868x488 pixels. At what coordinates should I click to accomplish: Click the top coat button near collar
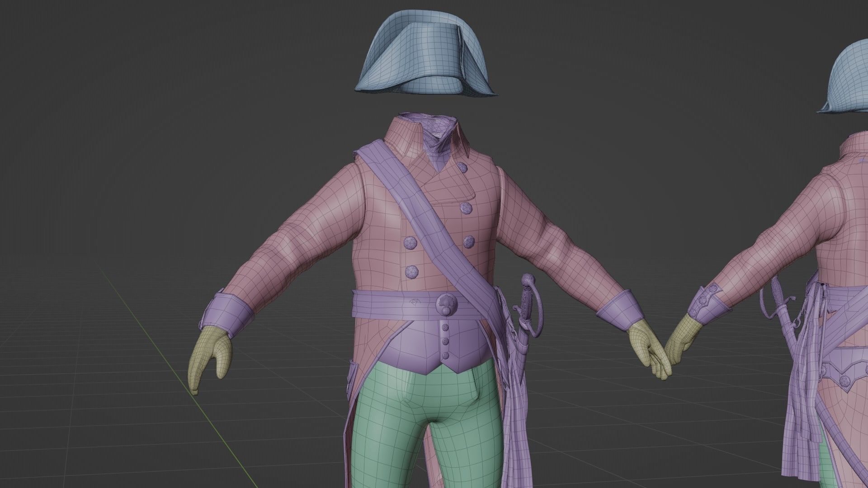pyautogui.click(x=462, y=168)
